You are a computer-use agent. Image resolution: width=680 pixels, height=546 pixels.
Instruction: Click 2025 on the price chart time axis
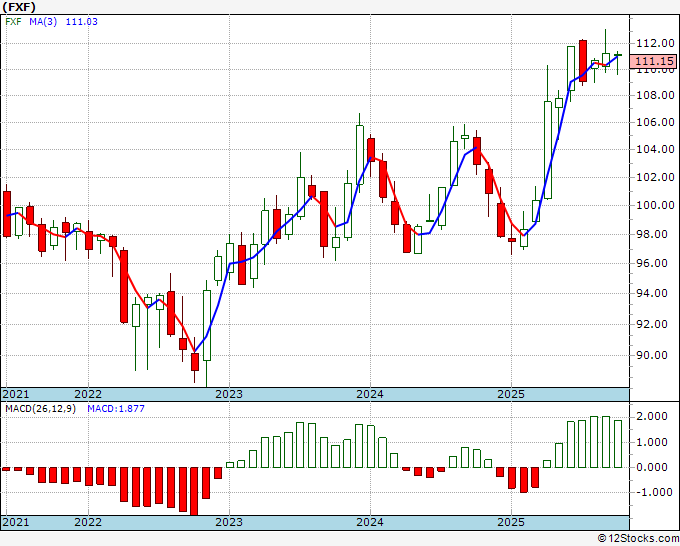(511, 394)
